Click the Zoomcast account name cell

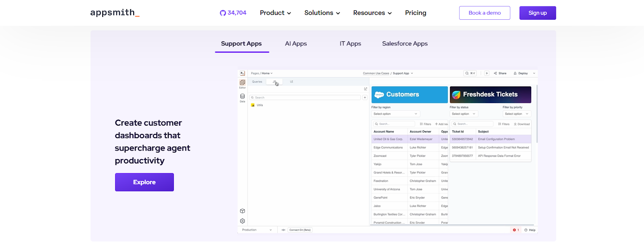click(380, 156)
